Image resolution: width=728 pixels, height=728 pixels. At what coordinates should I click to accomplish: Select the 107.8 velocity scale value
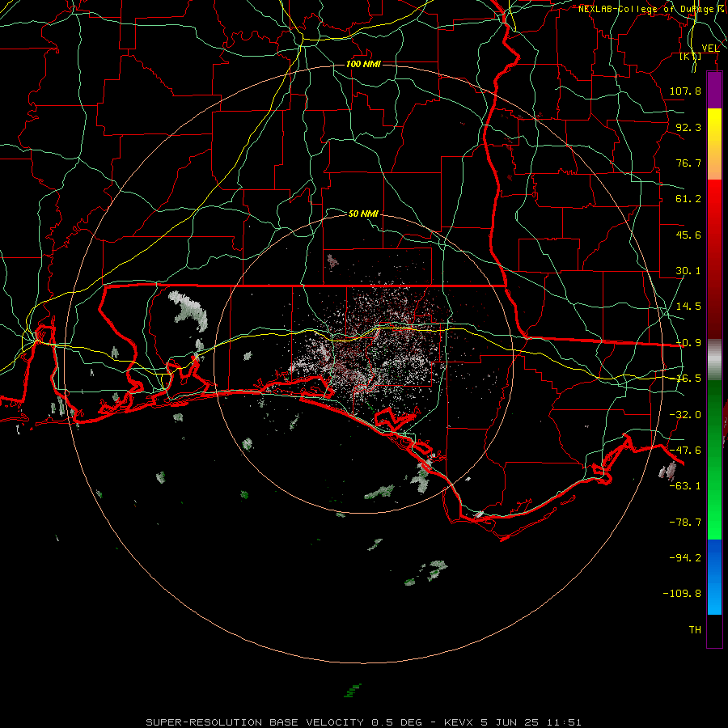685,91
